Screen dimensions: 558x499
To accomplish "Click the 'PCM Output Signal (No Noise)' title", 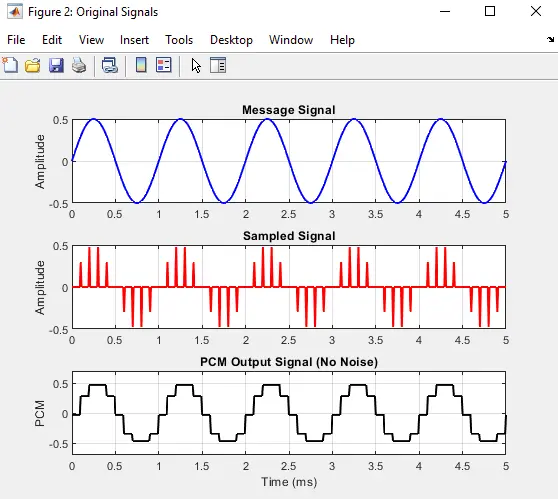I will 289,362.
